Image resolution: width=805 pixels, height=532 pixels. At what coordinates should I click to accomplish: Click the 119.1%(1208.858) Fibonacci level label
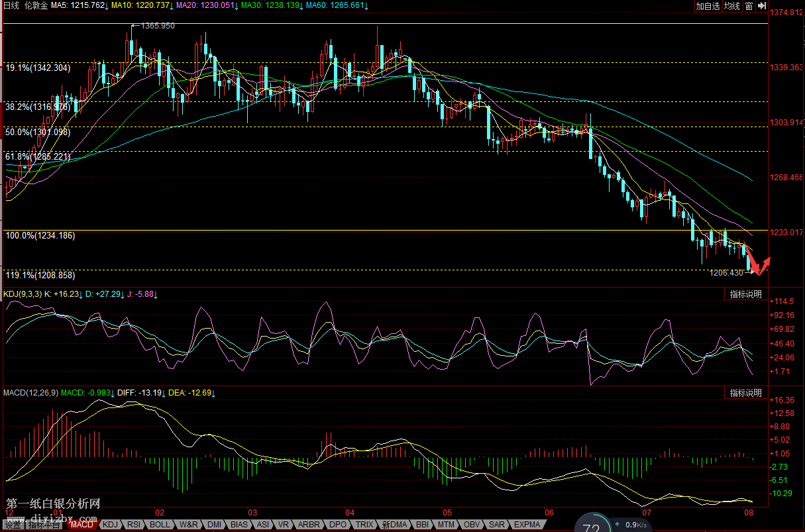(40, 274)
